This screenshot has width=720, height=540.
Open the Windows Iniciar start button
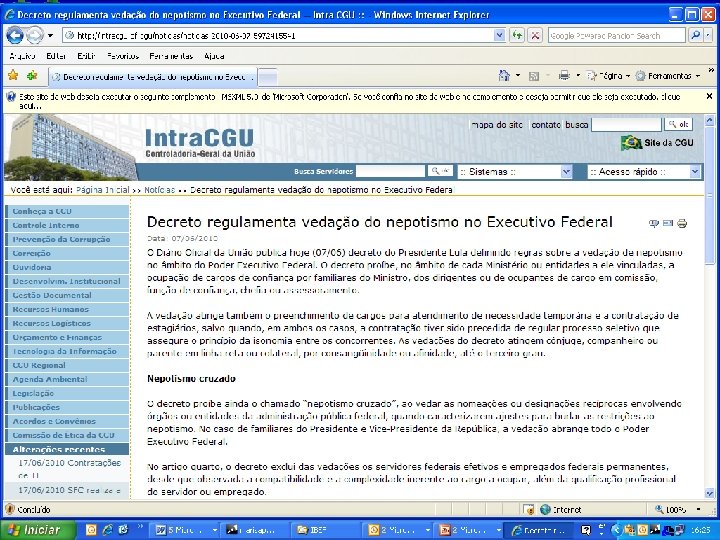coord(38,530)
